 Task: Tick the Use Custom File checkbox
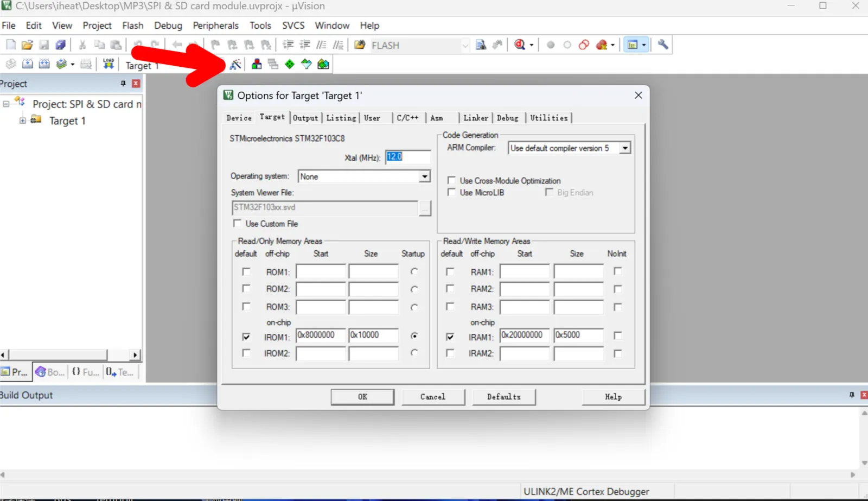[237, 223]
